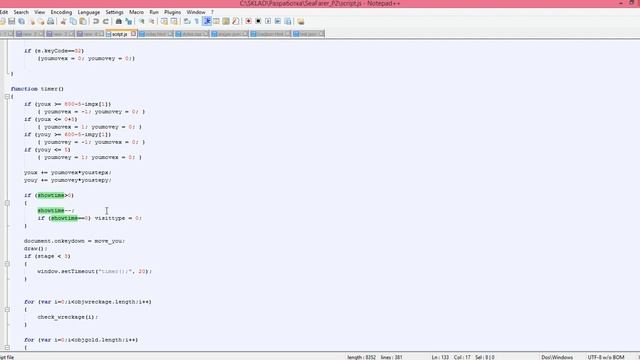640x360 pixels.
Task: Open Find with the binoculars icon
Action: 118,21
